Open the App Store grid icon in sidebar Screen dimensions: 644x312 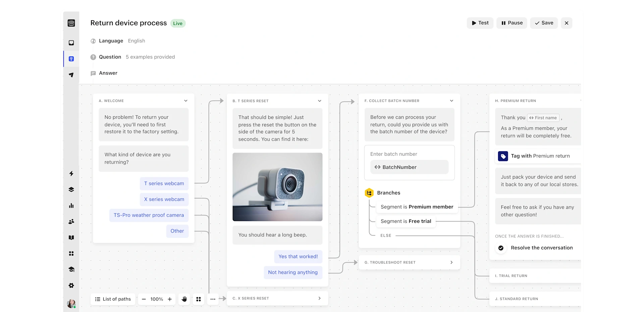pyautogui.click(x=71, y=254)
